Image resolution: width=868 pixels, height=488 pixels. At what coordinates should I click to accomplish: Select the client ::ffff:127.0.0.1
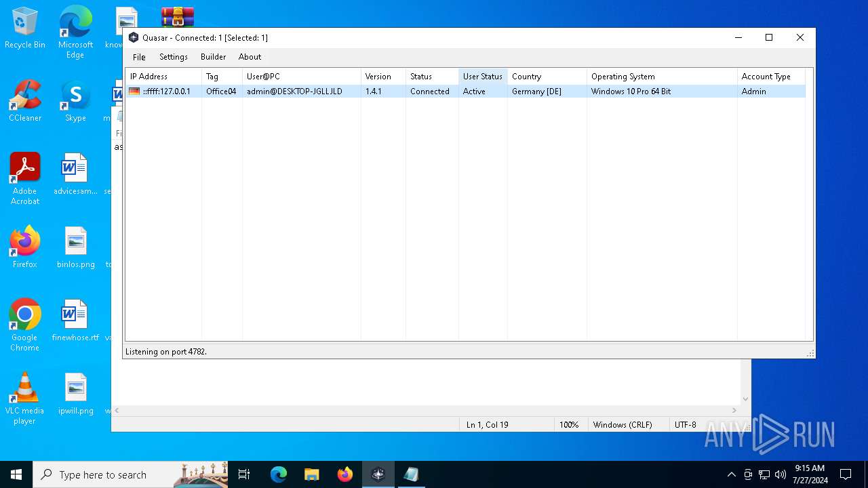click(166, 91)
